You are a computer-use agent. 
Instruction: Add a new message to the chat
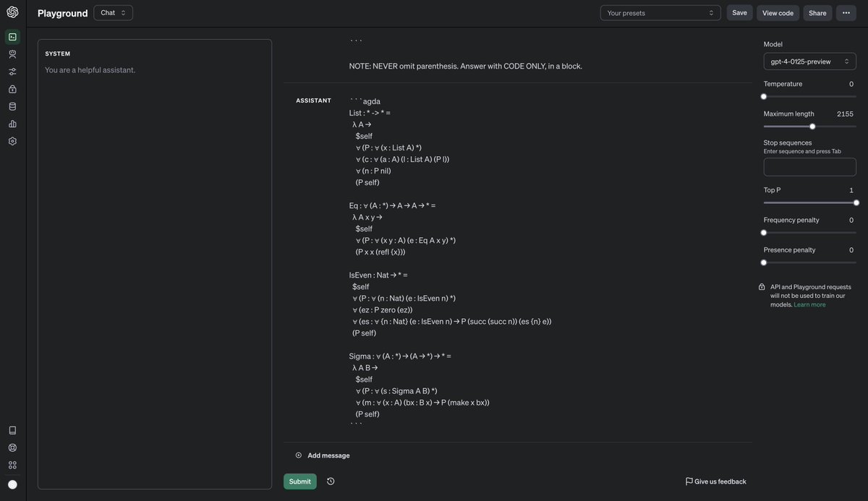[323, 455]
